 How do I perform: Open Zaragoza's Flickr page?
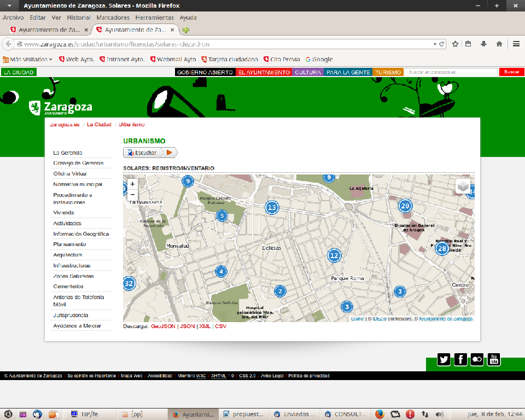click(477, 359)
